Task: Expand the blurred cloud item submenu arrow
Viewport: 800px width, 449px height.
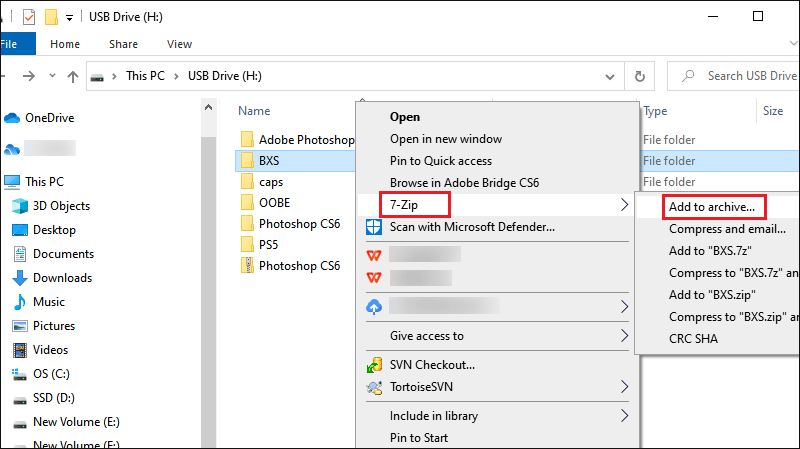Action: click(624, 307)
